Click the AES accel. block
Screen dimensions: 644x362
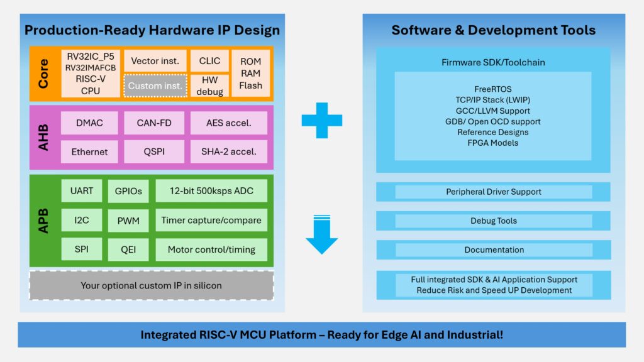pos(229,123)
